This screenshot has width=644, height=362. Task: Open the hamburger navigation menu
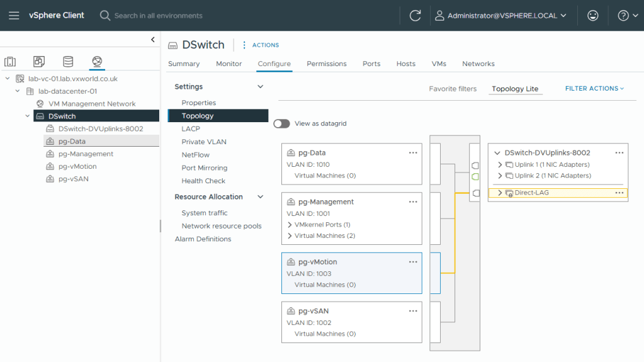point(14,15)
